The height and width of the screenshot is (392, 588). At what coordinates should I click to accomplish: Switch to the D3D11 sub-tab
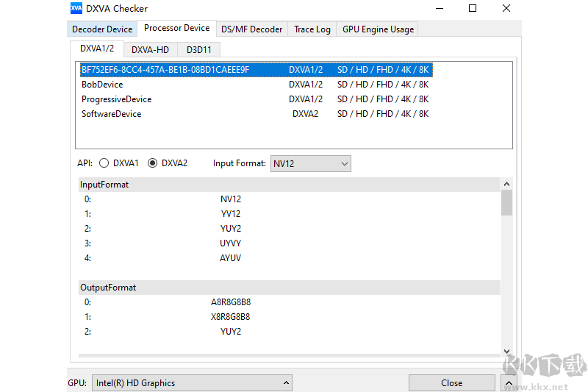198,50
